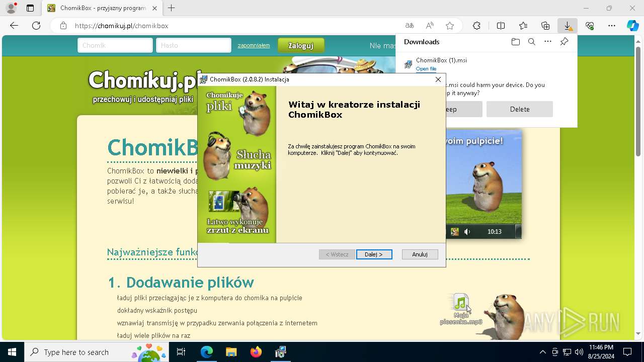Click the address bar URL

[121, 26]
